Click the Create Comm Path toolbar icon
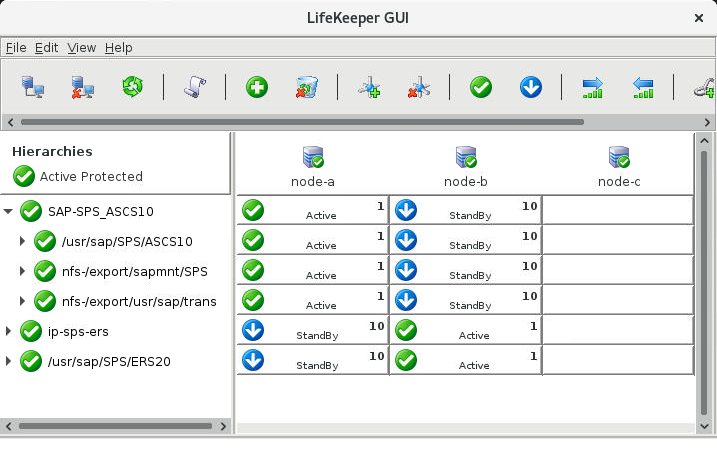The height and width of the screenshot is (454, 717). coord(369,87)
